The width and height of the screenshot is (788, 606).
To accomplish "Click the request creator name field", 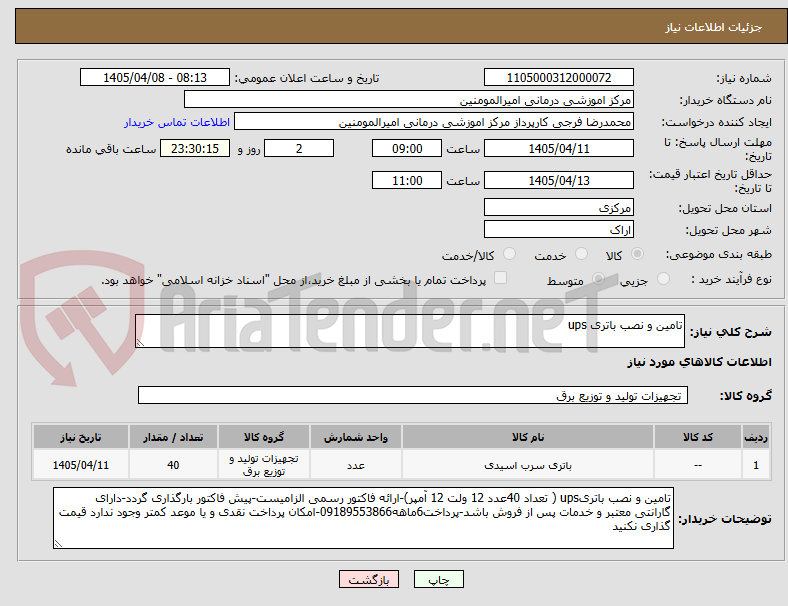I will [434, 122].
